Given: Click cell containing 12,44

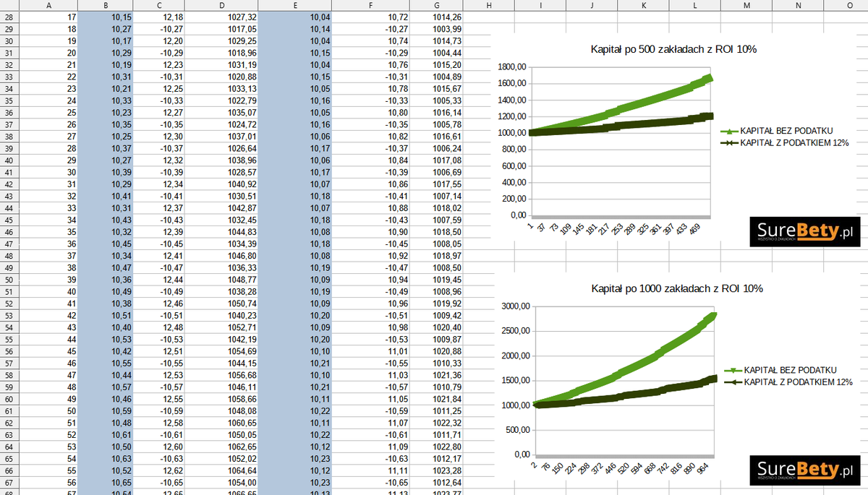Looking at the screenshot, I should pos(160,280).
